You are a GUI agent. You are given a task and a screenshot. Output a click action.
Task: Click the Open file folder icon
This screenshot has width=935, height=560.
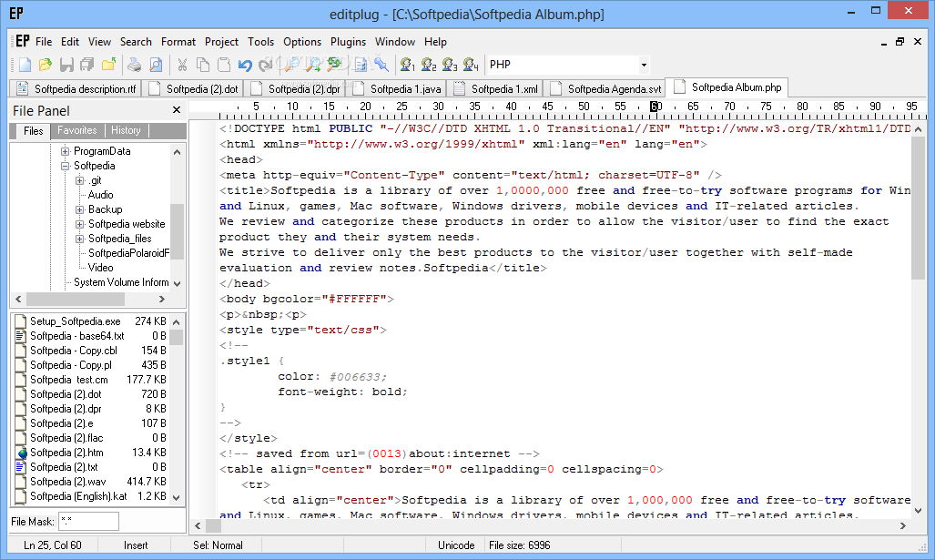click(x=46, y=65)
